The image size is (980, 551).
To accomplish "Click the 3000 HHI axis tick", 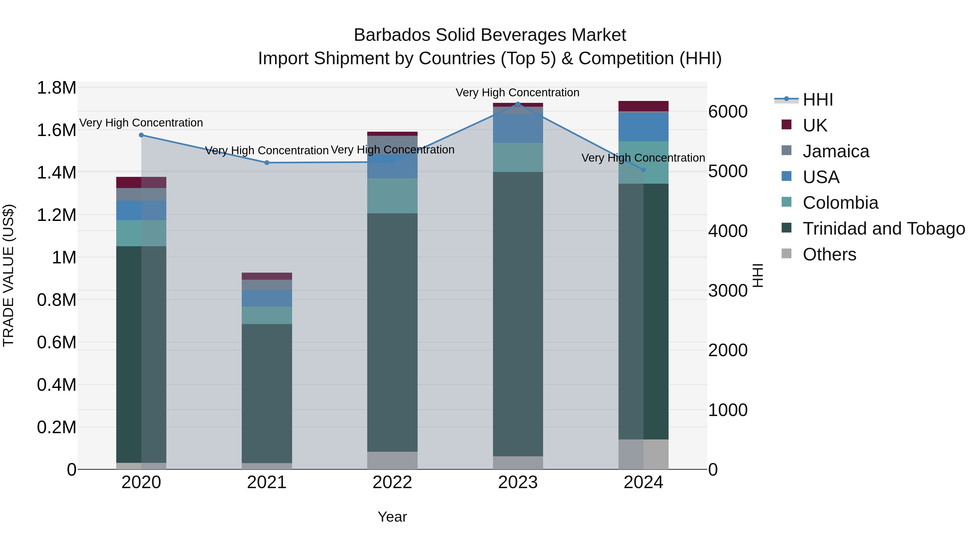I will click(x=728, y=291).
